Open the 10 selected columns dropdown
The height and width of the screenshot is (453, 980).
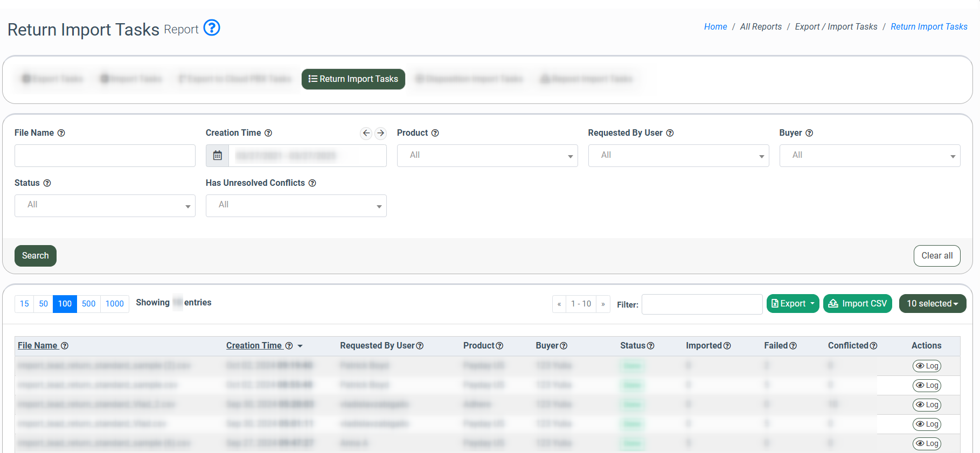coord(932,304)
